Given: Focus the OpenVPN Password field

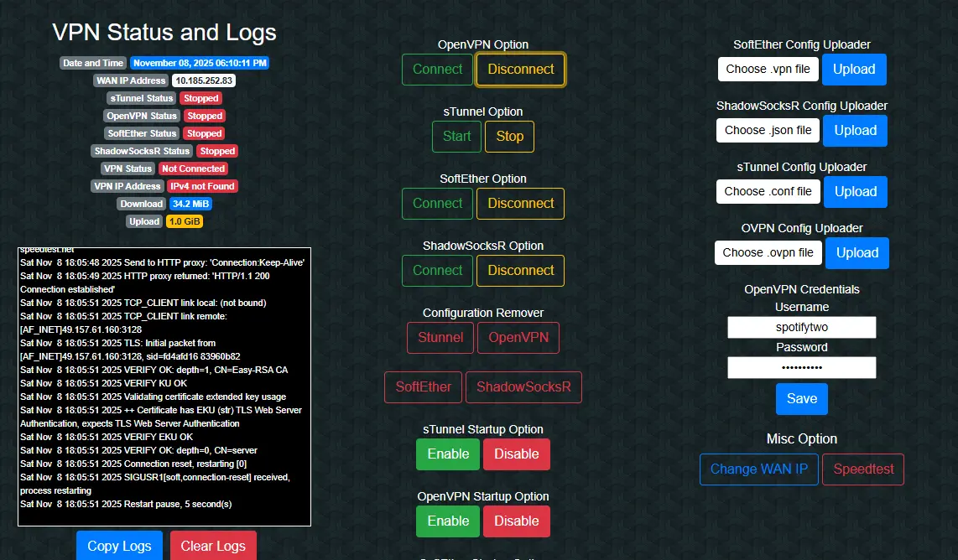Looking at the screenshot, I should [802, 368].
